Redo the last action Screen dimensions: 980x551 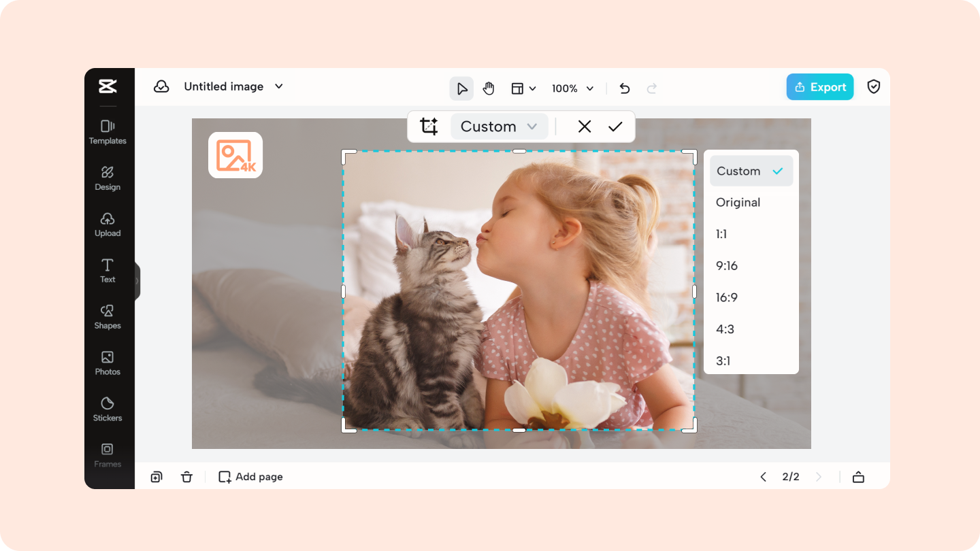coord(652,88)
